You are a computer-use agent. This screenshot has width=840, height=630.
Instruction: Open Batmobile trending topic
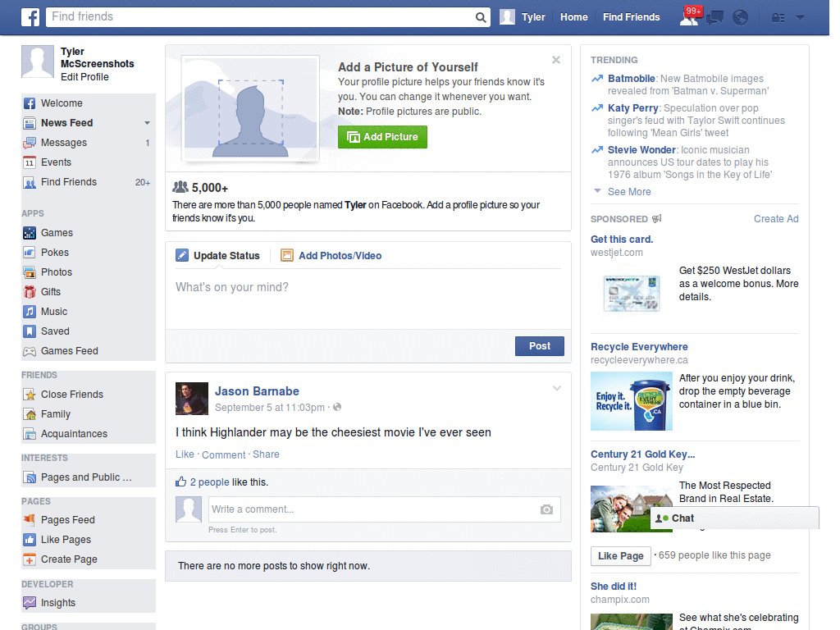[x=631, y=79]
